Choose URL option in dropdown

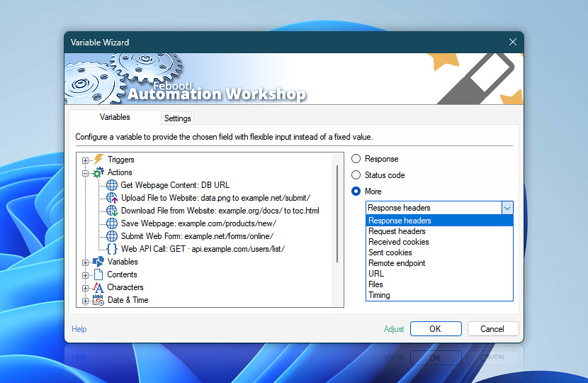click(439, 274)
